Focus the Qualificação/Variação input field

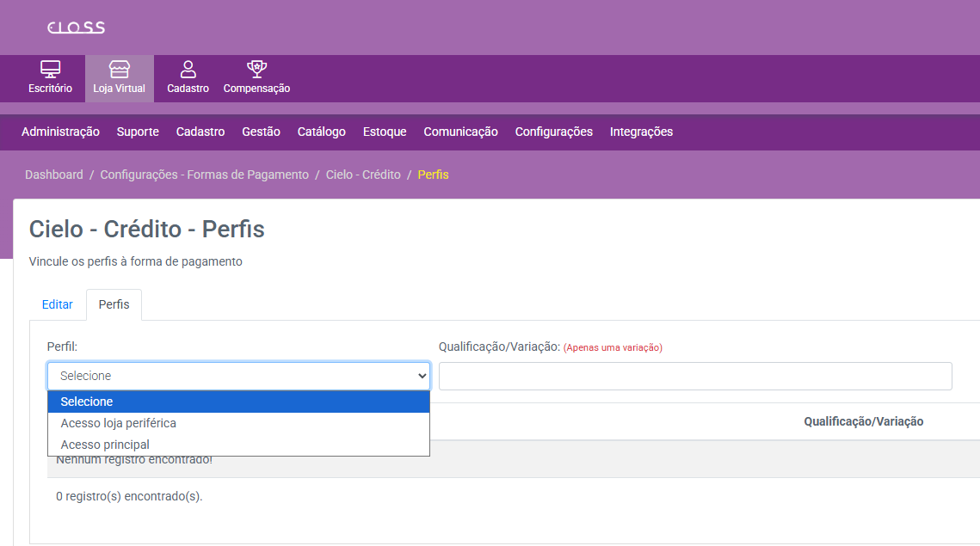(x=695, y=376)
